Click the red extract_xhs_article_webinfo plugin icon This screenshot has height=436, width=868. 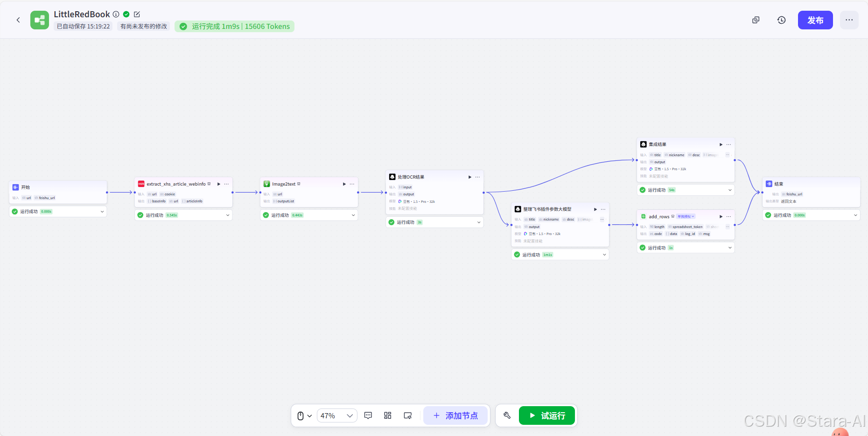[x=141, y=184]
